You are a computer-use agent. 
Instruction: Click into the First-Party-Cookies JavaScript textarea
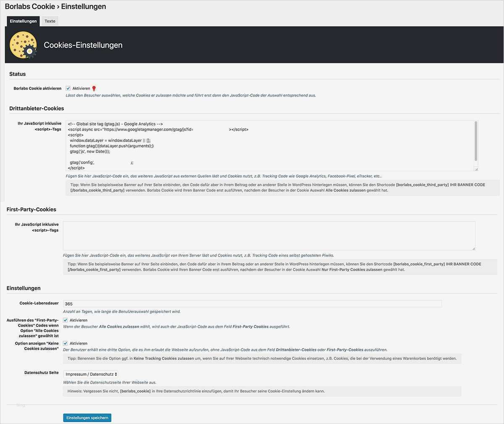pos(269,236)
